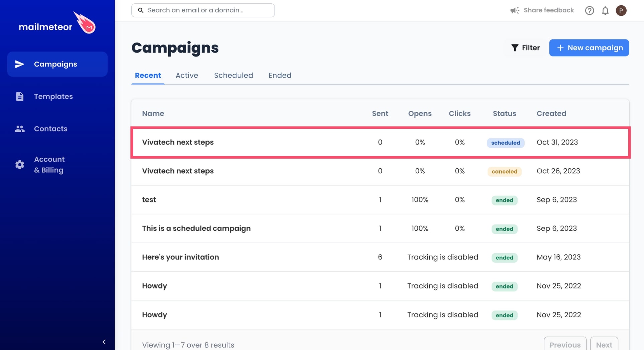Click the Status column header

coord(504,113)
